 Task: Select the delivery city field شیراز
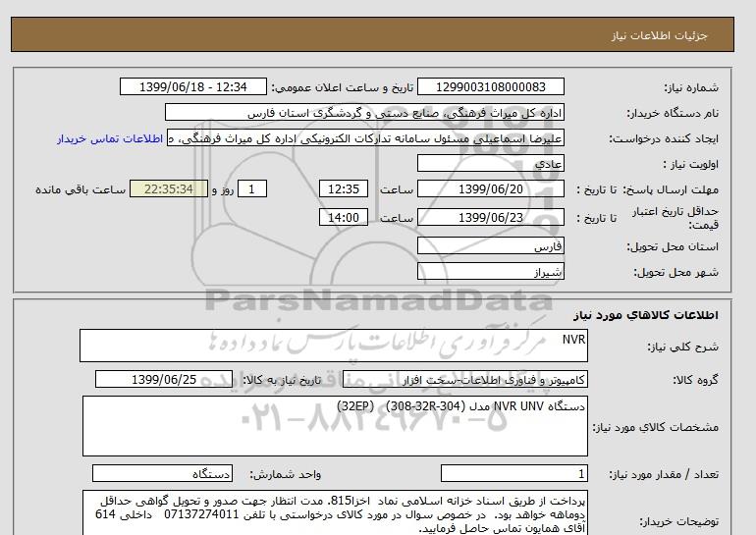click(x=490, y=271)
